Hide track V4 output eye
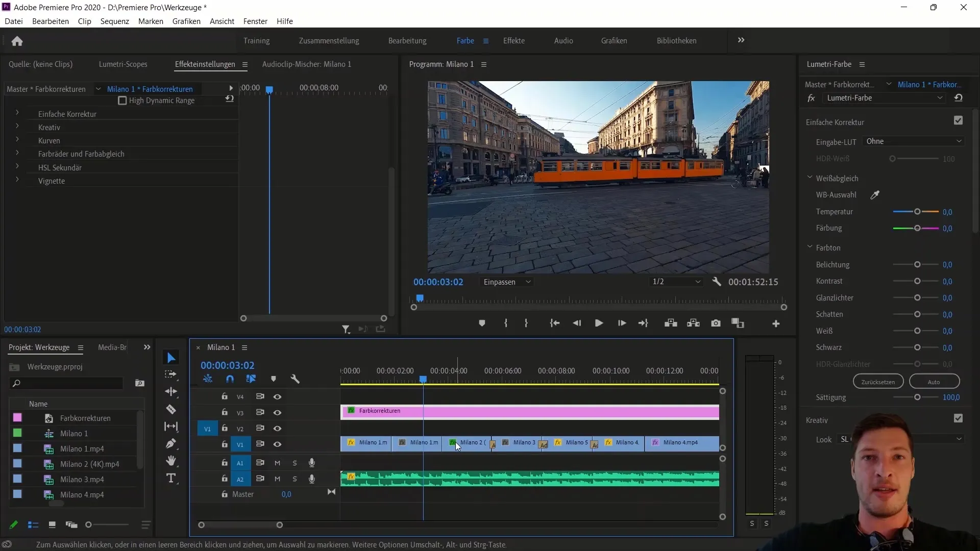The image size is (980, 551). click(277, 396)
